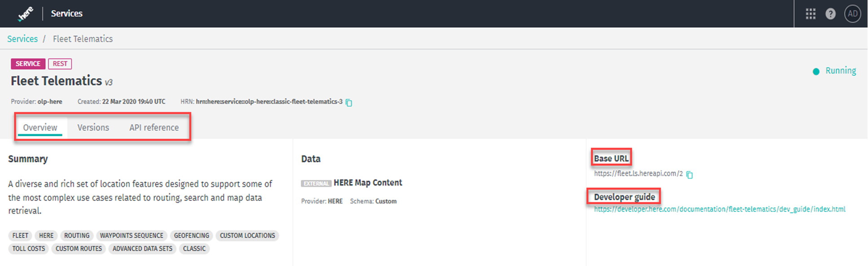Click the HERE tag chip
The height and width of the screenshot is (266, 868).
[x=46, y=235]
